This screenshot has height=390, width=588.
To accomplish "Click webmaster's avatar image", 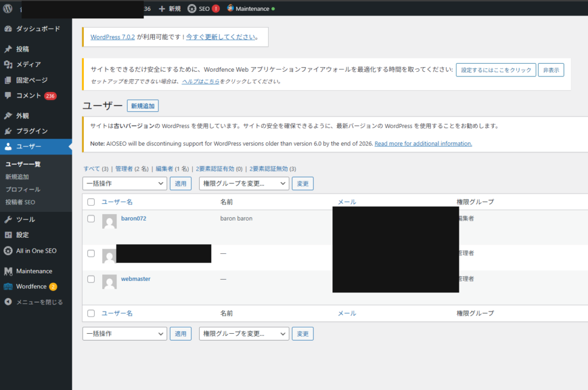I will click(109, 282).
